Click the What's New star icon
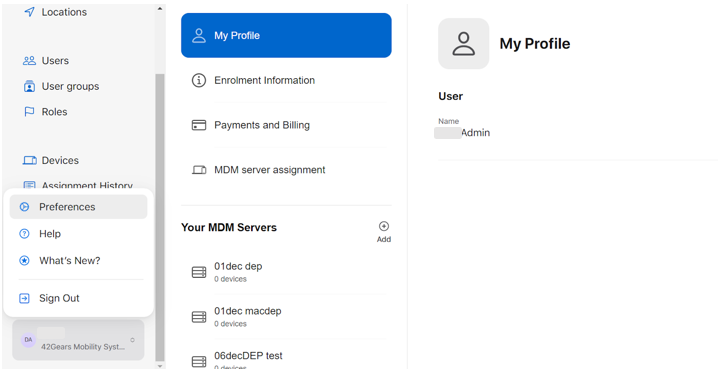Screen dimensions: 718x382 pos(24,261)
